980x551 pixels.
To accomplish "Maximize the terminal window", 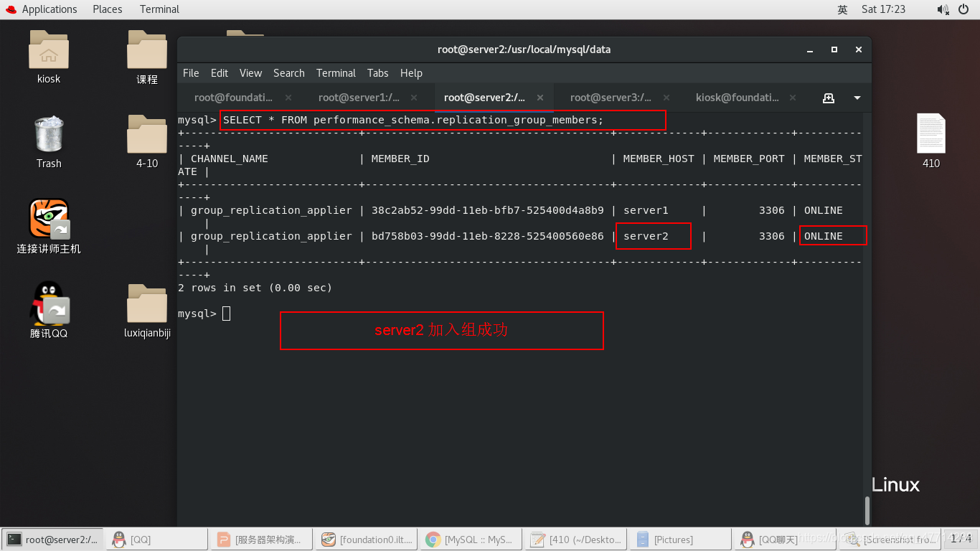I will [x=834, y=50].
